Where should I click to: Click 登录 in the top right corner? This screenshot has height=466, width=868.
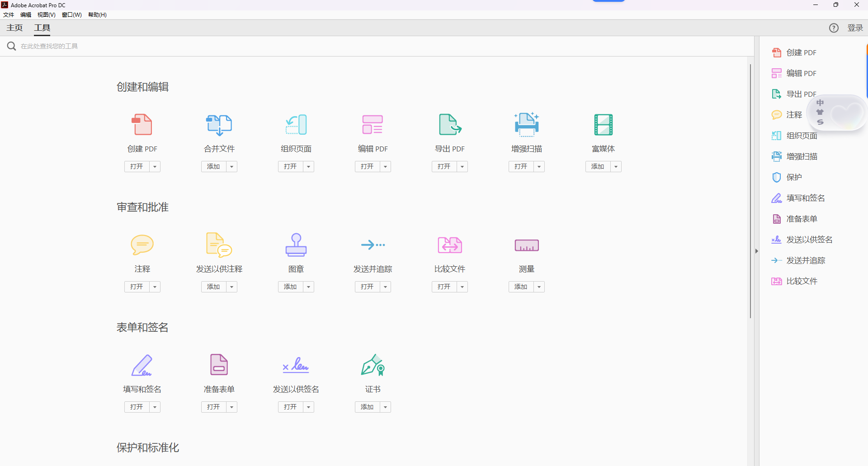[x=855, y=28]
